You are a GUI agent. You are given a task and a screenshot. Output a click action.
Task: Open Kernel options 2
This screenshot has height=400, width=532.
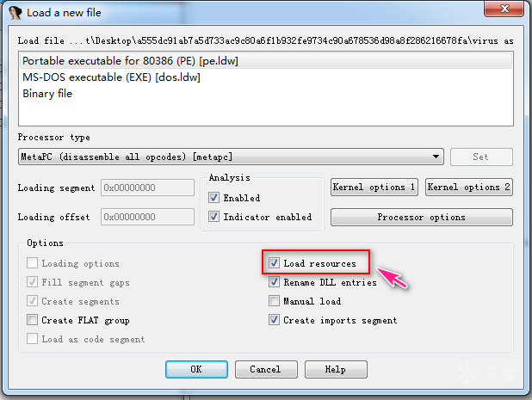[x=469, y=187]
